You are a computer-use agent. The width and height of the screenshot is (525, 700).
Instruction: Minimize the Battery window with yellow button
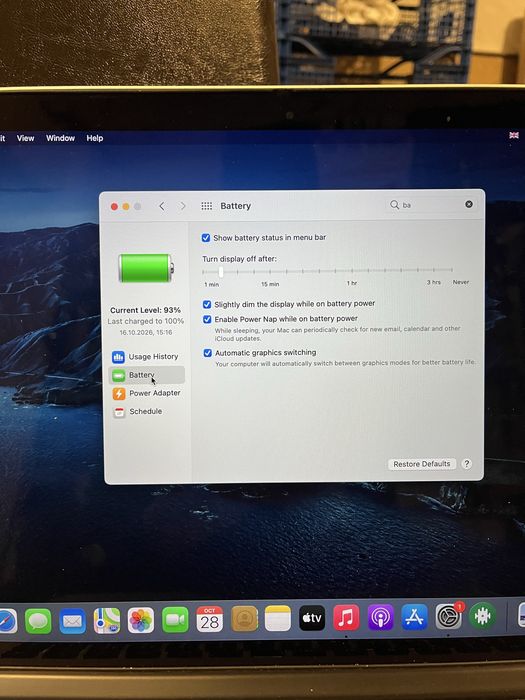click(x=126, y=206)
